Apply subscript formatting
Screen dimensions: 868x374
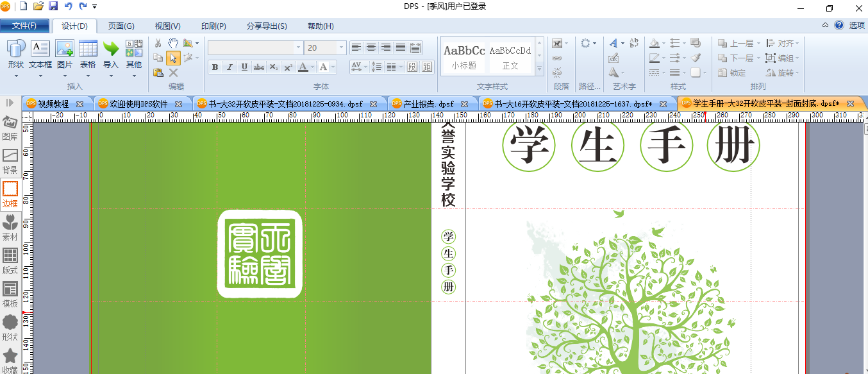click(274, 67)
